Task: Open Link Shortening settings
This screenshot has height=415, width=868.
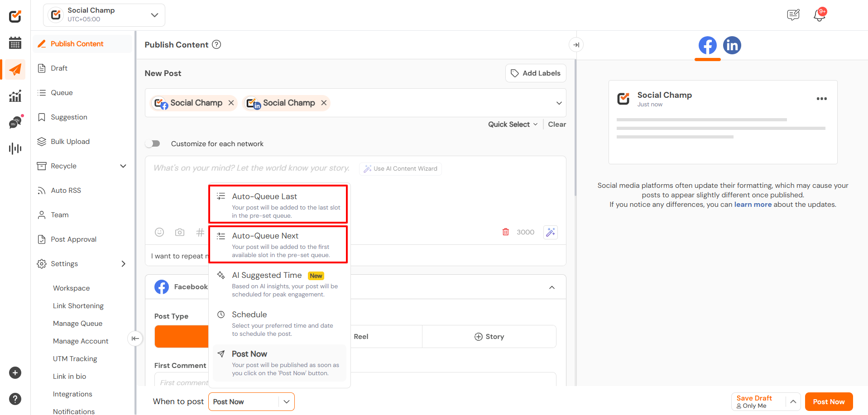Action: click(x=78, y=306)
